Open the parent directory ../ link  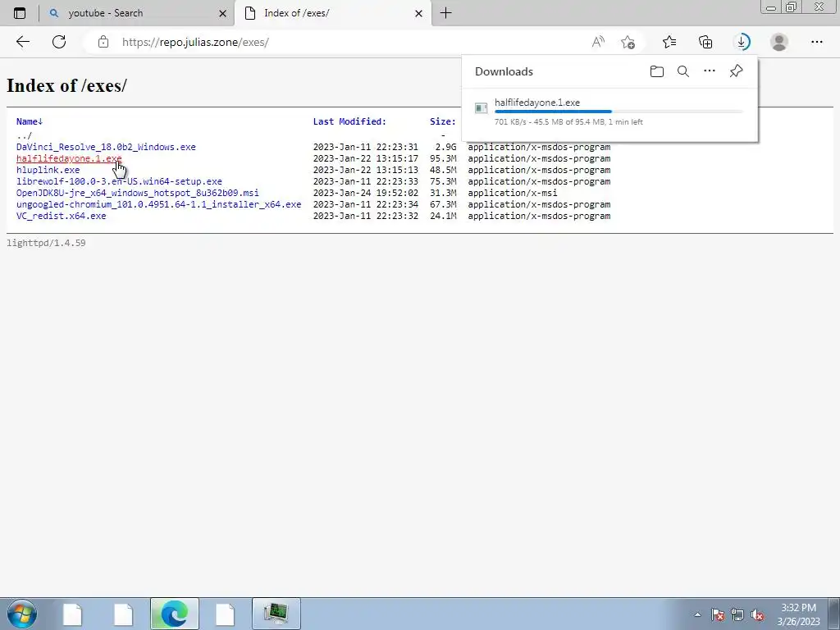point(24,135)
